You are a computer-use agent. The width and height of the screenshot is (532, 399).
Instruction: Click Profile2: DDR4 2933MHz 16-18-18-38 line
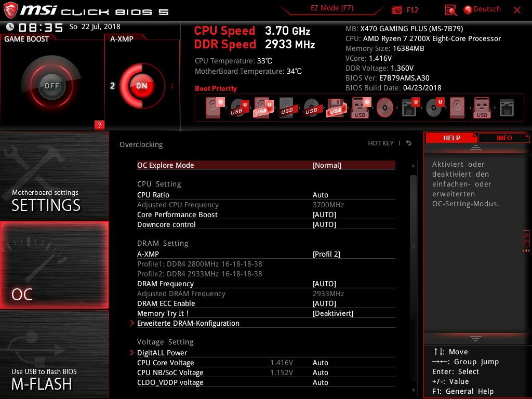[x=199, y=274]
